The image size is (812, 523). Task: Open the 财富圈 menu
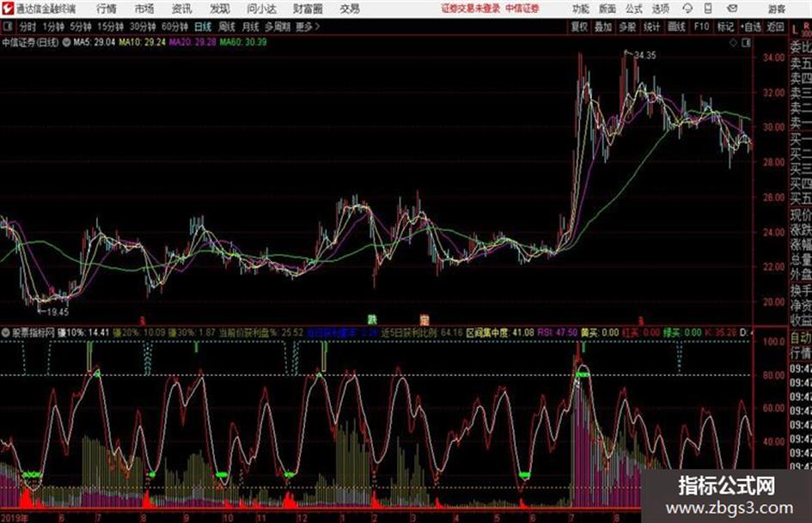[308, 9]
